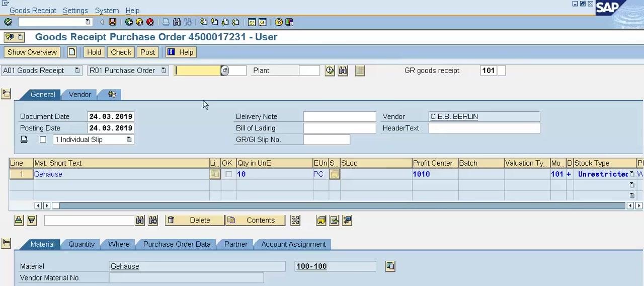The width and height of the screenshot is (644, 286).
Task: Tick the OK checkbox for line 1
Action: (x=229, y=174)
